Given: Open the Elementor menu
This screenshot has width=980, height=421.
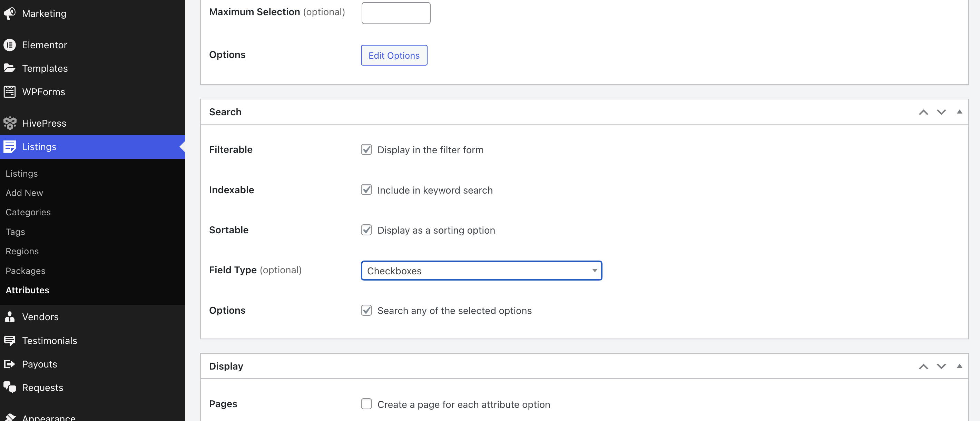Looking at the screenshot, I should click(x=45, y=45).
